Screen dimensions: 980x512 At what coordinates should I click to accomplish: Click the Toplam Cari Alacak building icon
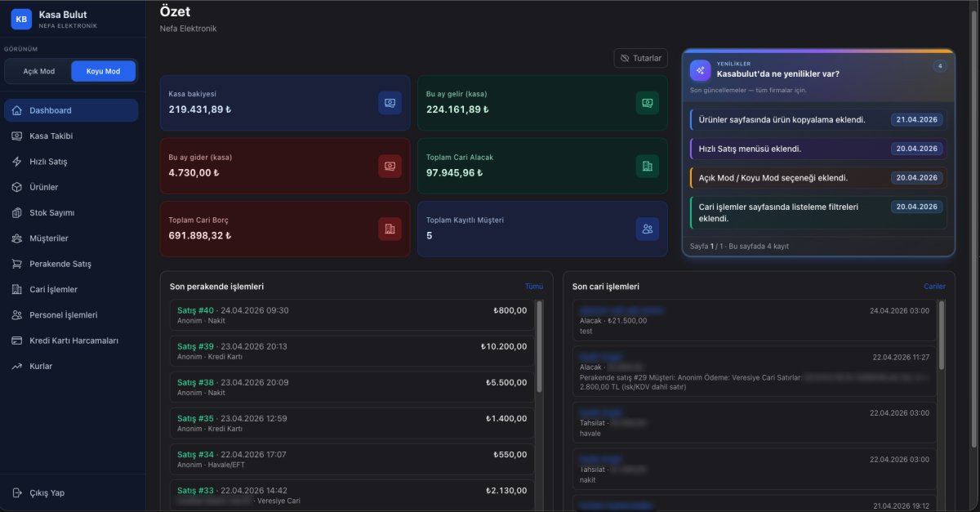[647, 166]
